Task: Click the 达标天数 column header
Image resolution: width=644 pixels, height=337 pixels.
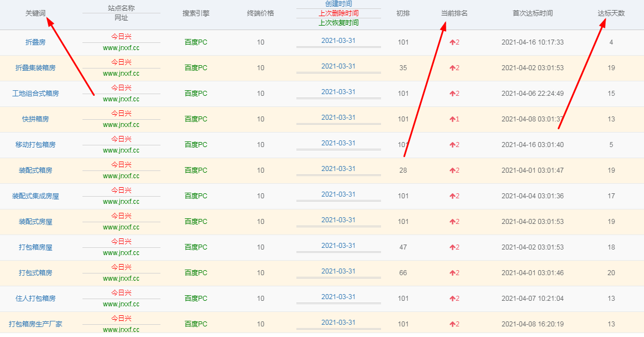Action: (x=611, y=13)
